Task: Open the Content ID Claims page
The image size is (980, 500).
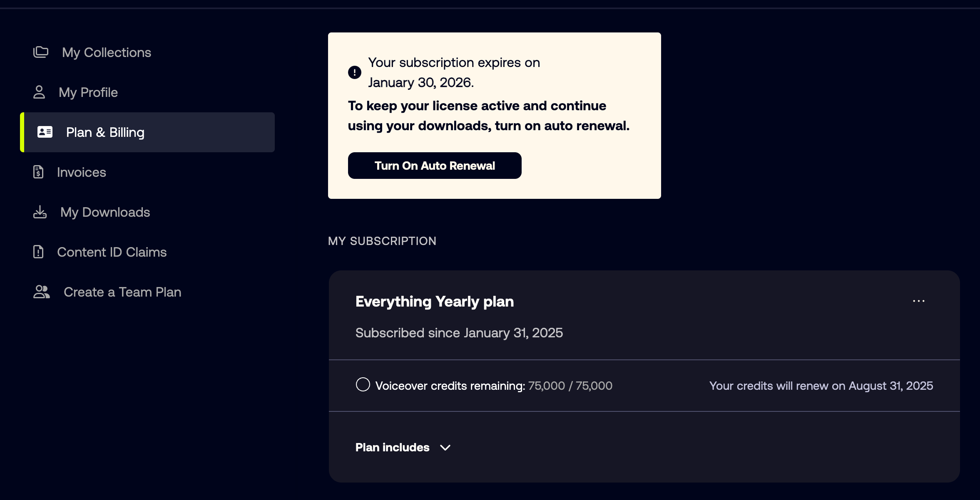Action: (x=112, y=252)
